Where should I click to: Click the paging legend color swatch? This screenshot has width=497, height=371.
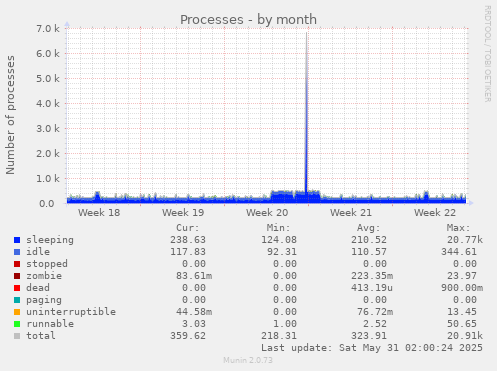click(x=17, y=300)
